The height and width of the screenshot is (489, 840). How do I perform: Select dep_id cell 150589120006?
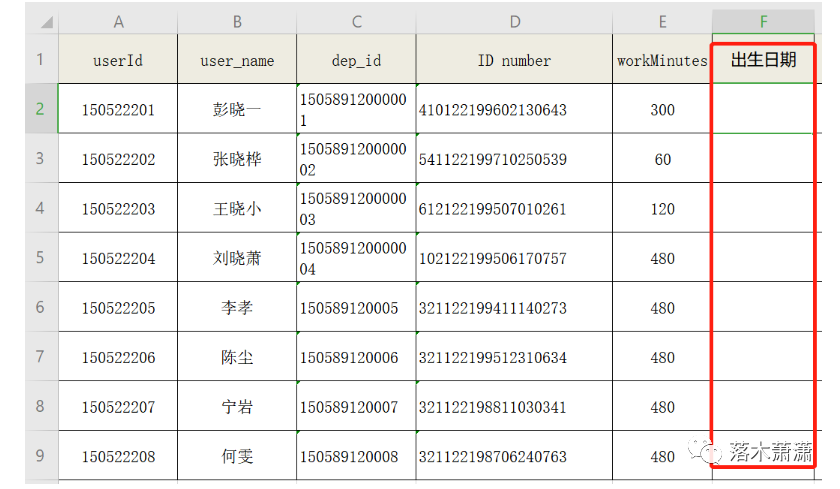356,357
